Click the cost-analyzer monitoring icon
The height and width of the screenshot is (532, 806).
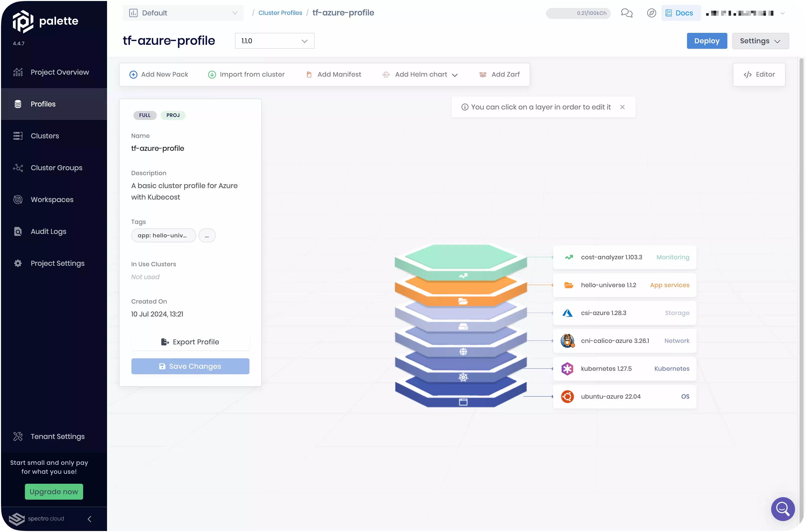click(569, 257)
